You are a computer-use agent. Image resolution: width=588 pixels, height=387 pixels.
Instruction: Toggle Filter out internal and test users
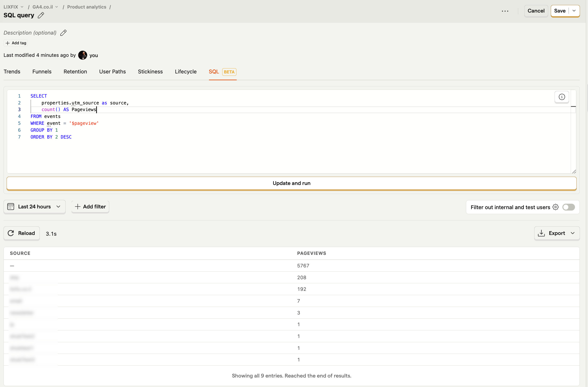(568, 207)
